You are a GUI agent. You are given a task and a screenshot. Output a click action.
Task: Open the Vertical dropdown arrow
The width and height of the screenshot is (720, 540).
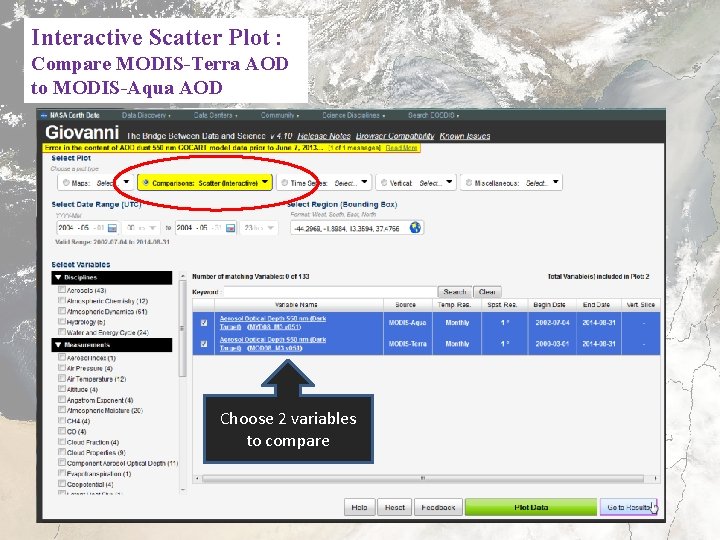[449, 182]
